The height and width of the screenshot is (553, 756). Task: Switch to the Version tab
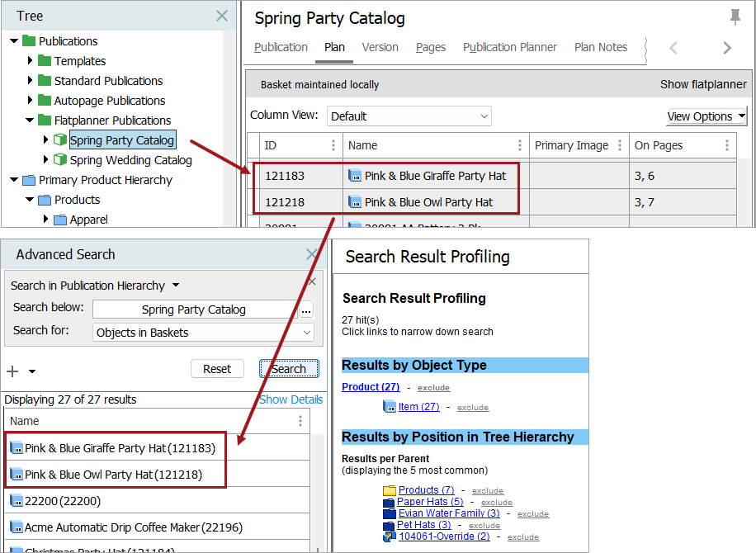[380, 47]
